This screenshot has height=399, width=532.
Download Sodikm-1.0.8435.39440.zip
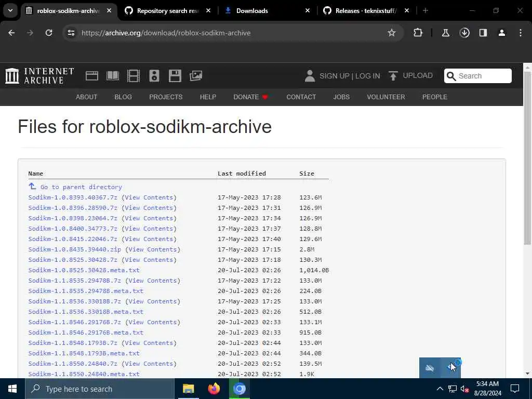pyautogui.click(x=75, y=249)
